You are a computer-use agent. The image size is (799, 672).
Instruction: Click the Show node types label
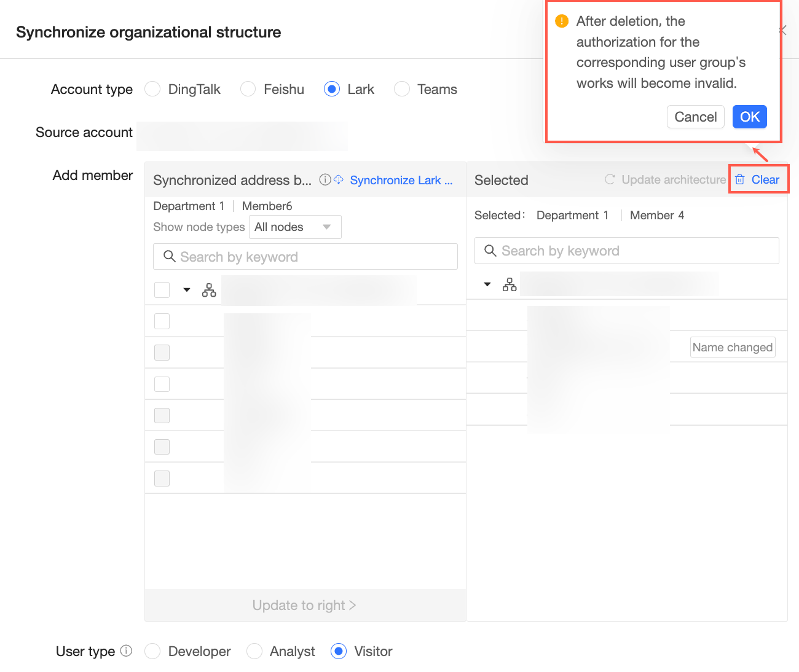[199, 227]
